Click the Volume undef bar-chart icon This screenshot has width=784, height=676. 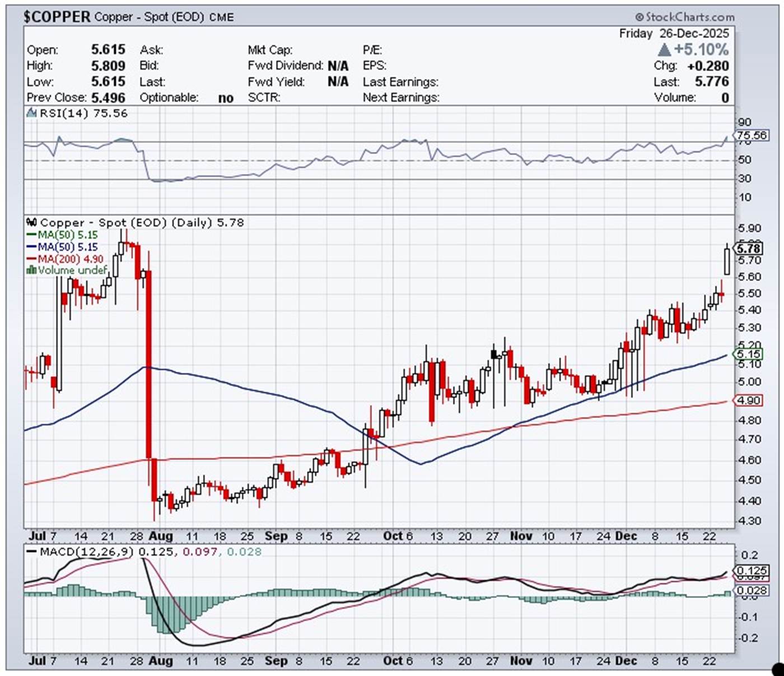point(32,271)
